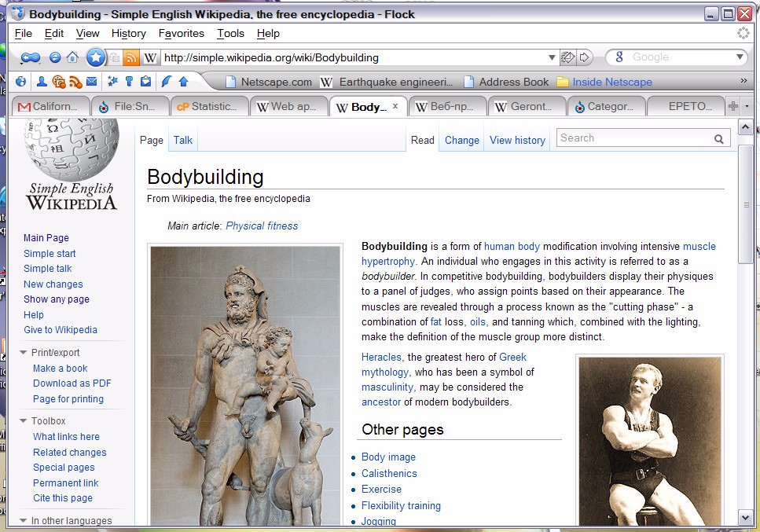The width and height of the screenshot is (760, 532).
Task: Close the Bodybuilding tab
Action: click(x=395, y=105)
